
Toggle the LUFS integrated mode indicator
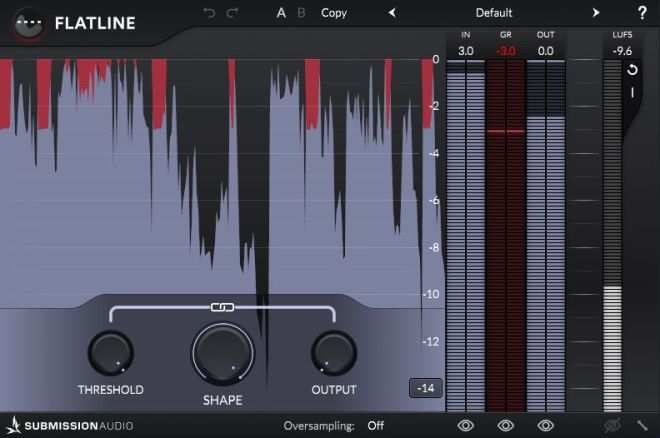coord(632,93)
